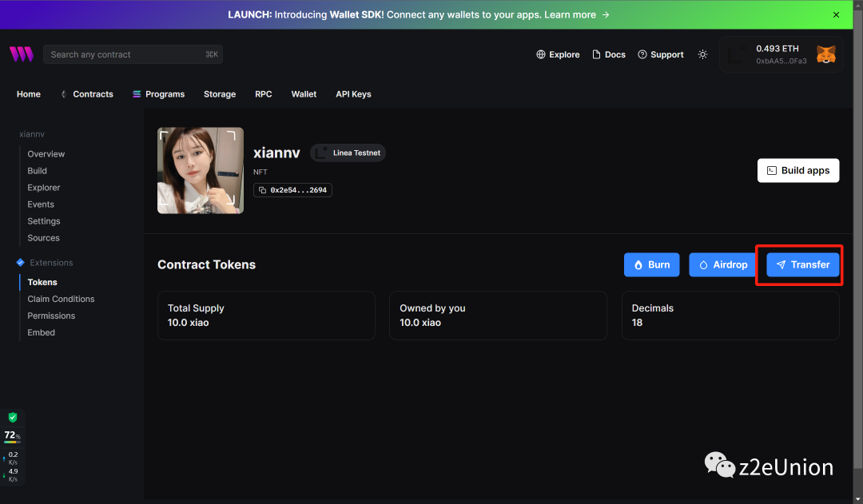Click the xiannv NFT profile image

[201, 170]
